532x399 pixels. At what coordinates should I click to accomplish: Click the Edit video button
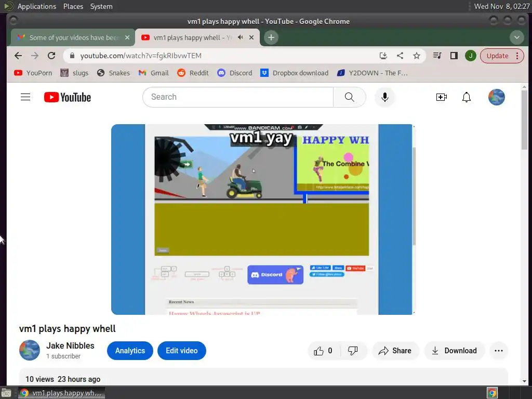point(181,351)
